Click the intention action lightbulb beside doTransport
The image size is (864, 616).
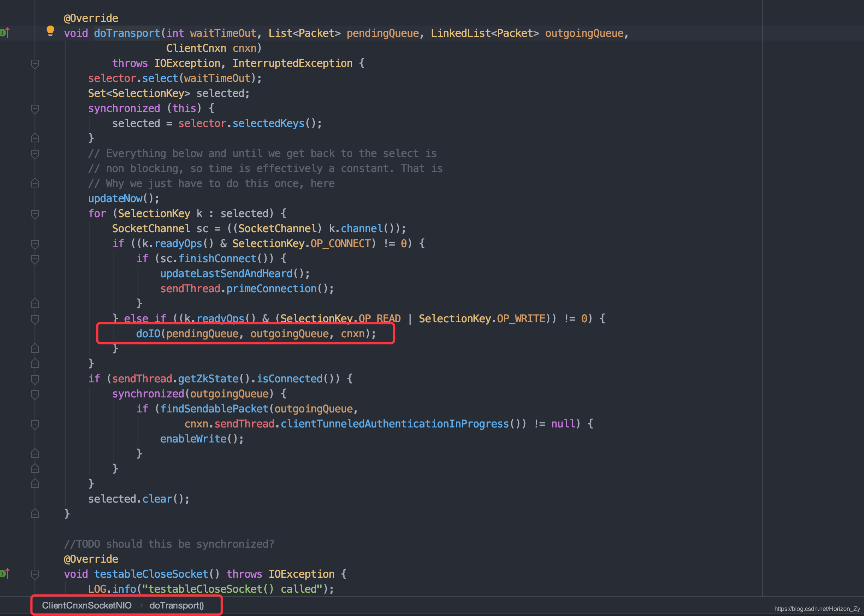50,31
